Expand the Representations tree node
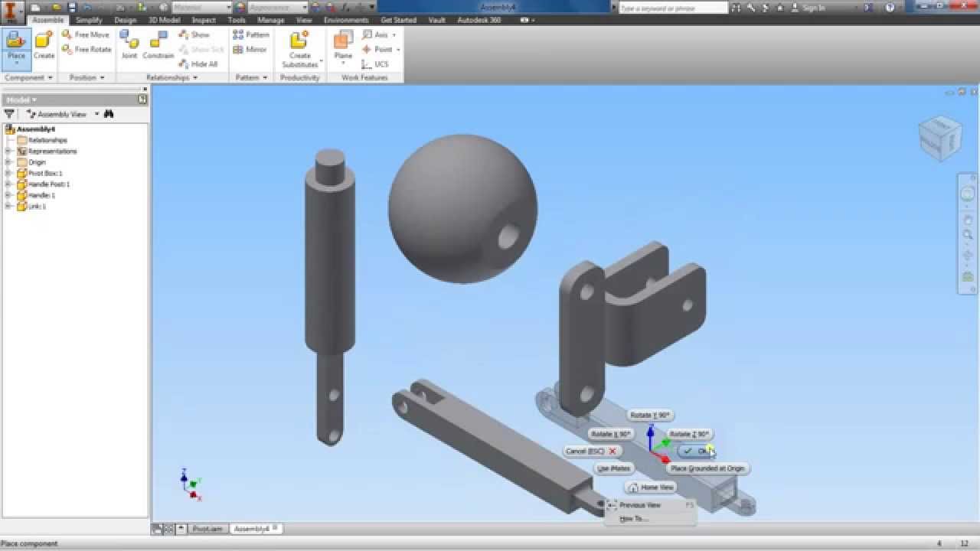The height and width of the screenshot is (551, 980). [x=8, y=151]
